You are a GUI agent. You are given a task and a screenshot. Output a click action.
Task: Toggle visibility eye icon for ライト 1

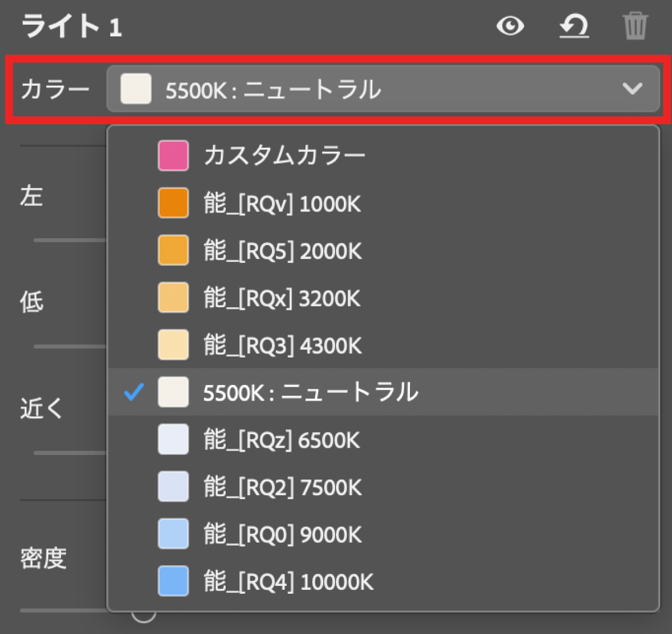pos(510,26)
